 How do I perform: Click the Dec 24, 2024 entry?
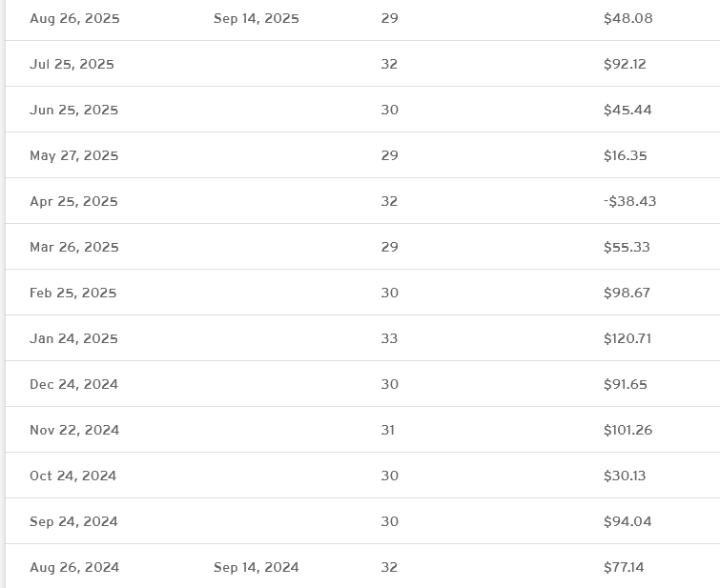[73, 384]
